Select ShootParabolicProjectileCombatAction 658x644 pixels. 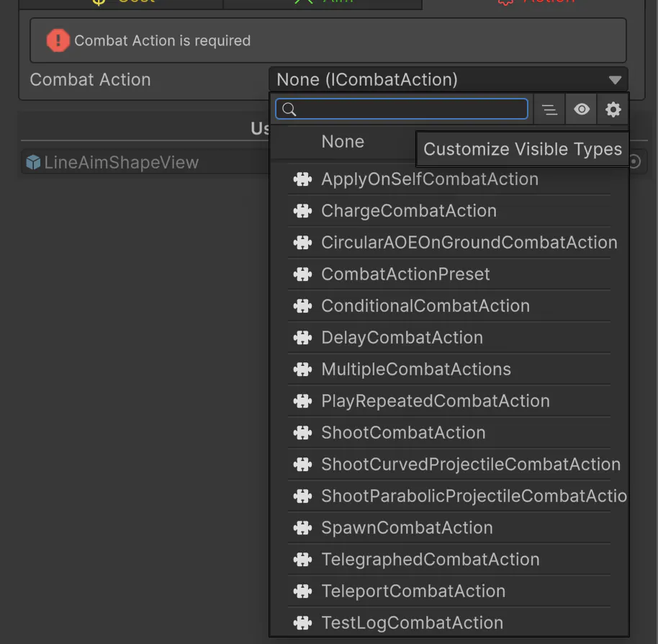pyautogui.click(x=449, y=496)
